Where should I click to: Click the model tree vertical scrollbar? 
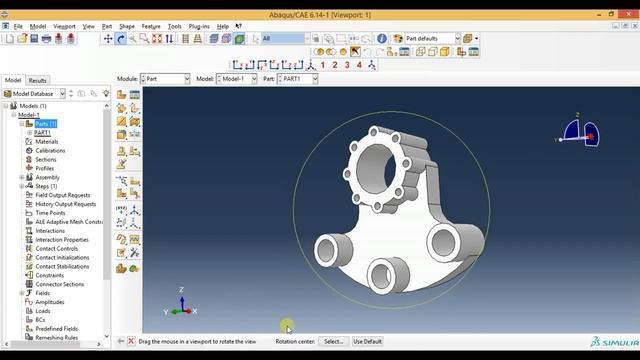pyautogui.click(x=107, y=196)
